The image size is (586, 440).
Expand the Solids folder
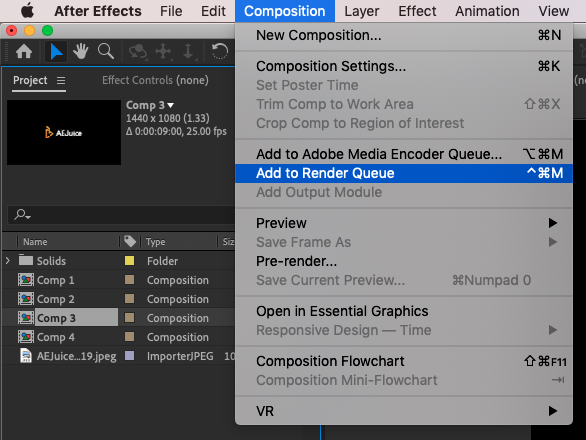[x=8, y=261]
